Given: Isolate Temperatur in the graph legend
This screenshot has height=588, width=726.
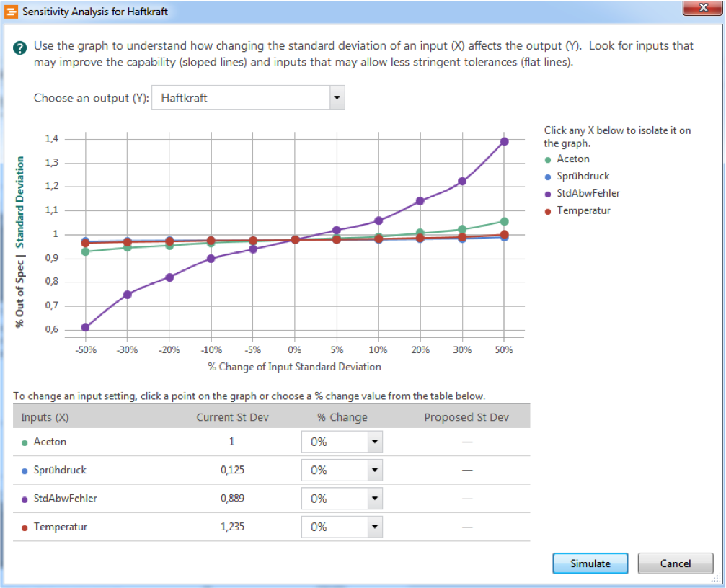Looking at the screenshot, I should coord(583,210).
